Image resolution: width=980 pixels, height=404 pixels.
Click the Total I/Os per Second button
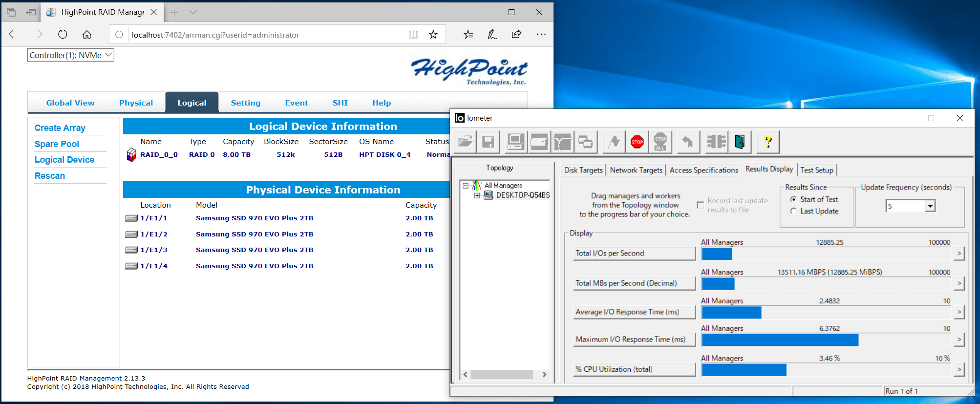coord(634,254)
